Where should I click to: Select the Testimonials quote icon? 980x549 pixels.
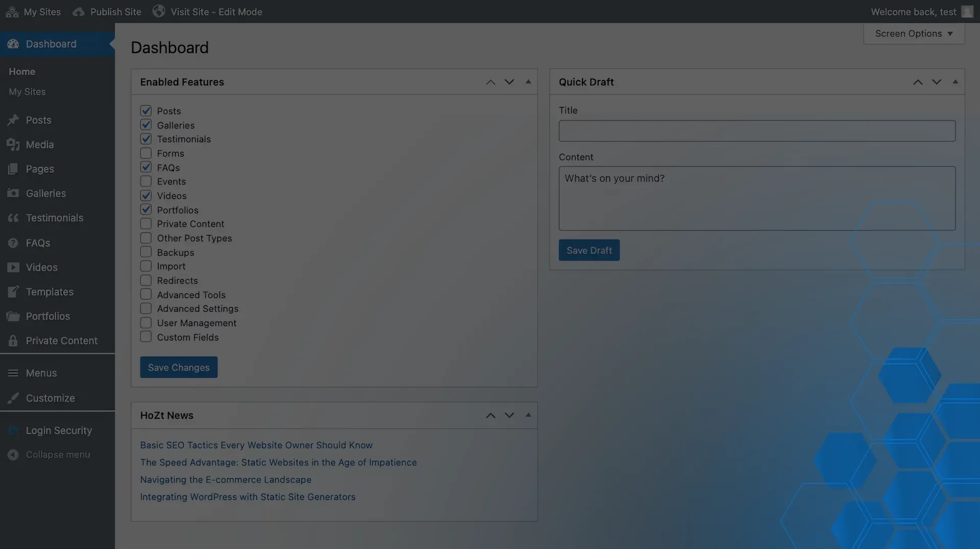pyautogui.click(x=13, y=218)
